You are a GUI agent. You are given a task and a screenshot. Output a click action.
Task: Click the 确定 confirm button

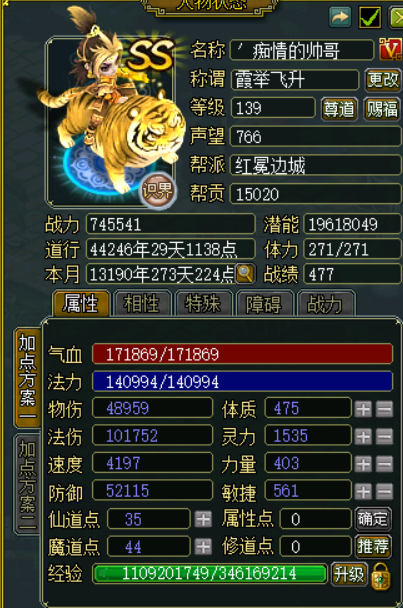pyautogui.click(x=373, y=519)
